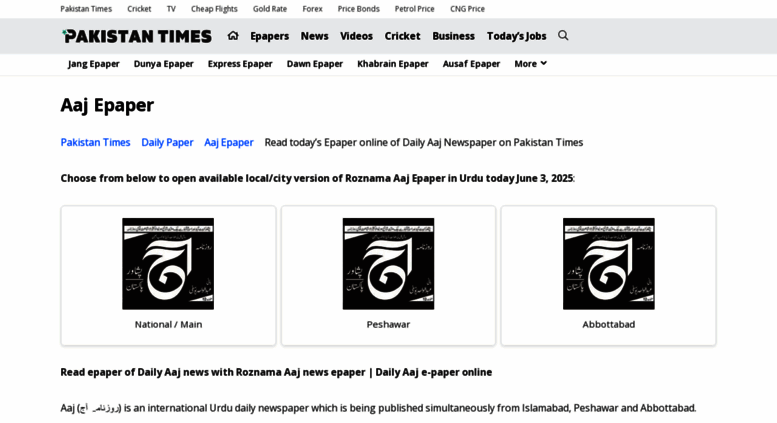Screen dimensions: 777x423
Task: Click the Business navigation item
Action: pos(453,36)
